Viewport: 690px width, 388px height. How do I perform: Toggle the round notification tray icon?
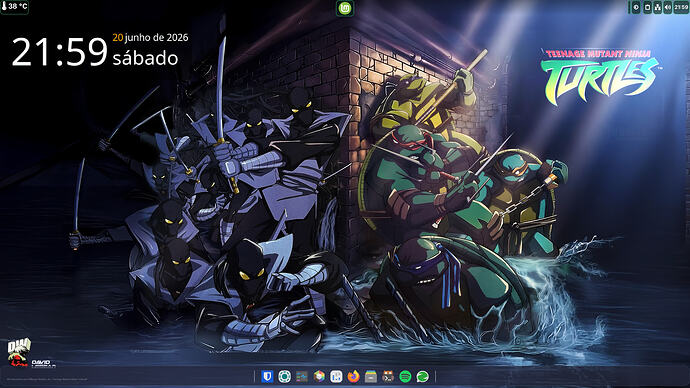click(x=636, y=7)
